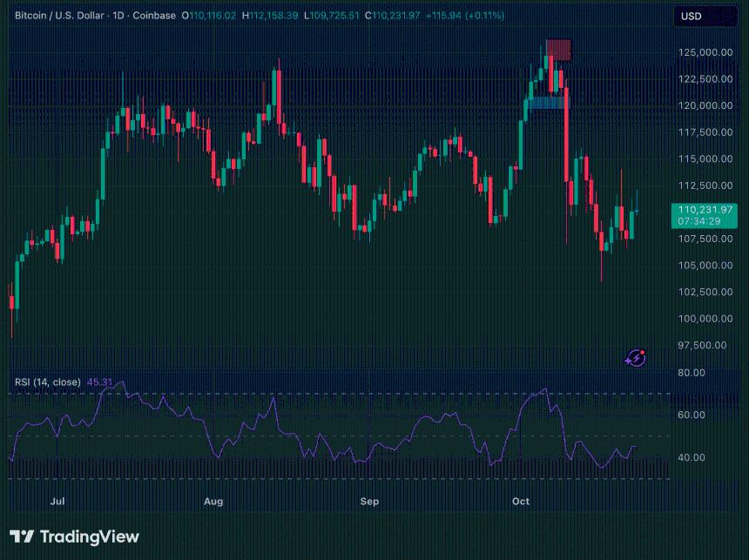Click the RSI (14, close) indicator label
Viewport: 749px width, 560px height.
click(x=48, y=381)
